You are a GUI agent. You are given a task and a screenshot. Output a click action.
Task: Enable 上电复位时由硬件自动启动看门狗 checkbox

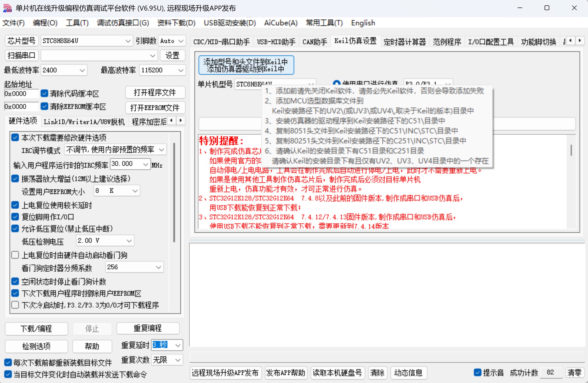point(15,255)
